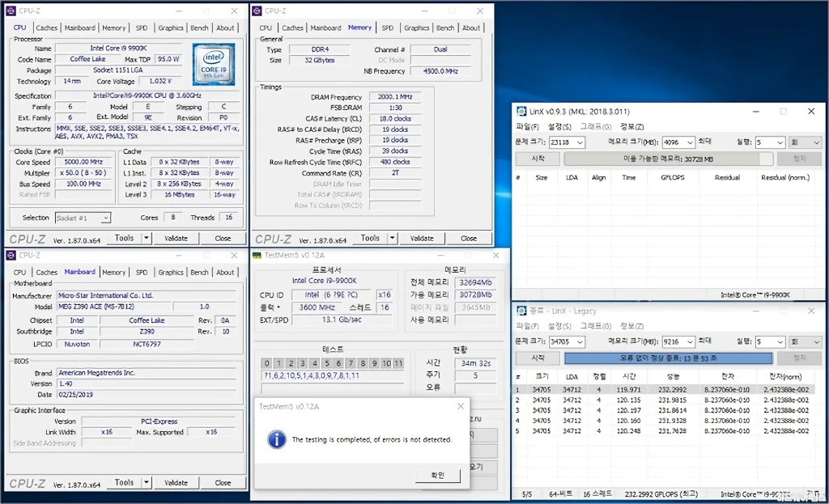Click title icon of CPU-Z window showing Processor info
Viewport: 829px width, 504px height.
11,11
